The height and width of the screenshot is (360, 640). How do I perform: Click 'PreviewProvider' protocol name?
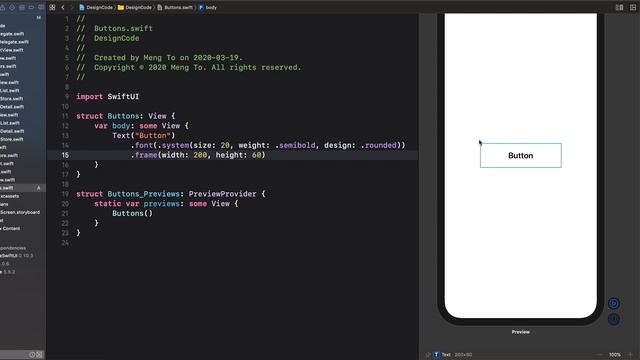point(222,194)
